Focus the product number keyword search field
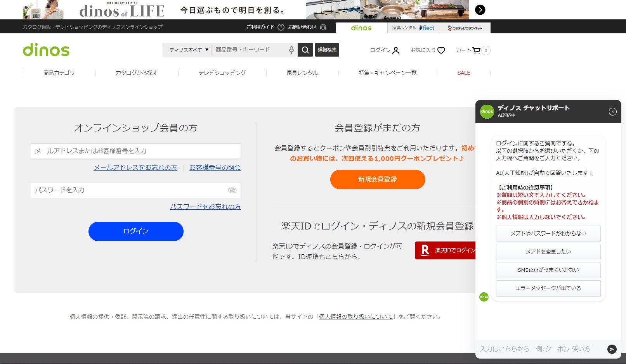The width and height of the screenshot is (626, 364). click(x=250, y=50)
